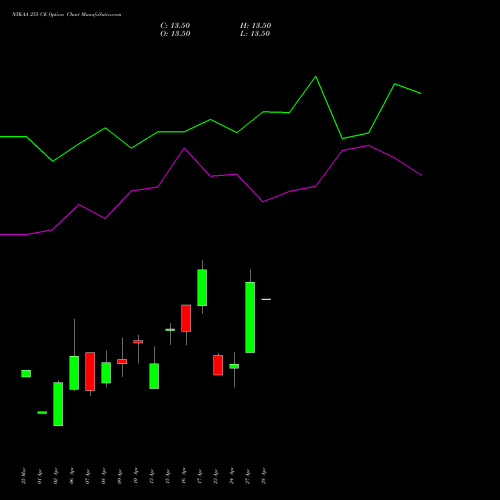Click the red candlestick above 07 Apr
Screen dimensions: 500x500
point(90,371)
